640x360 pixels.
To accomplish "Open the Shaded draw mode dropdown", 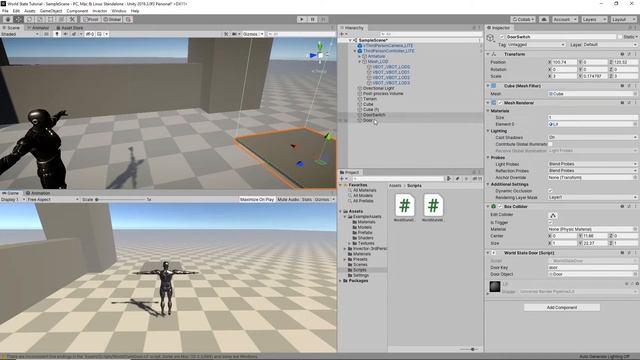I will click(20, 34).
